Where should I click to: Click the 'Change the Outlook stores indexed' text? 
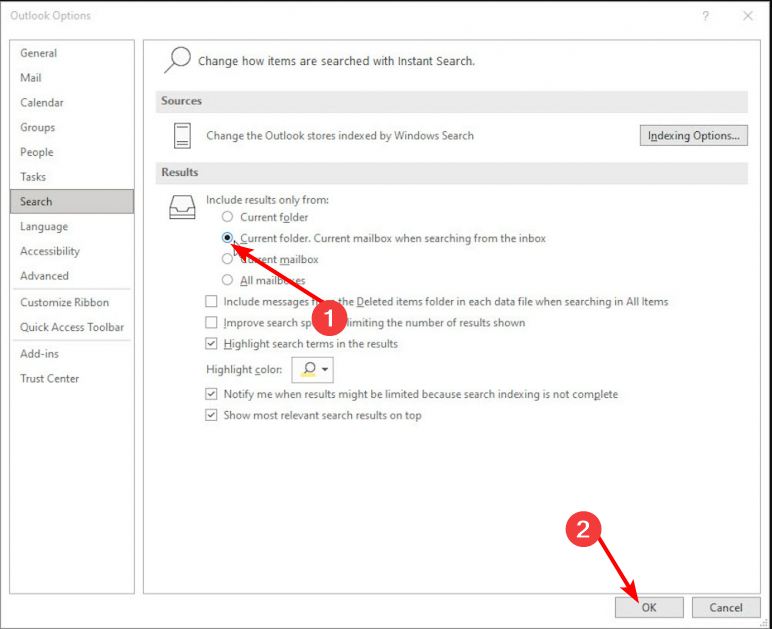(x=340, y=135)
